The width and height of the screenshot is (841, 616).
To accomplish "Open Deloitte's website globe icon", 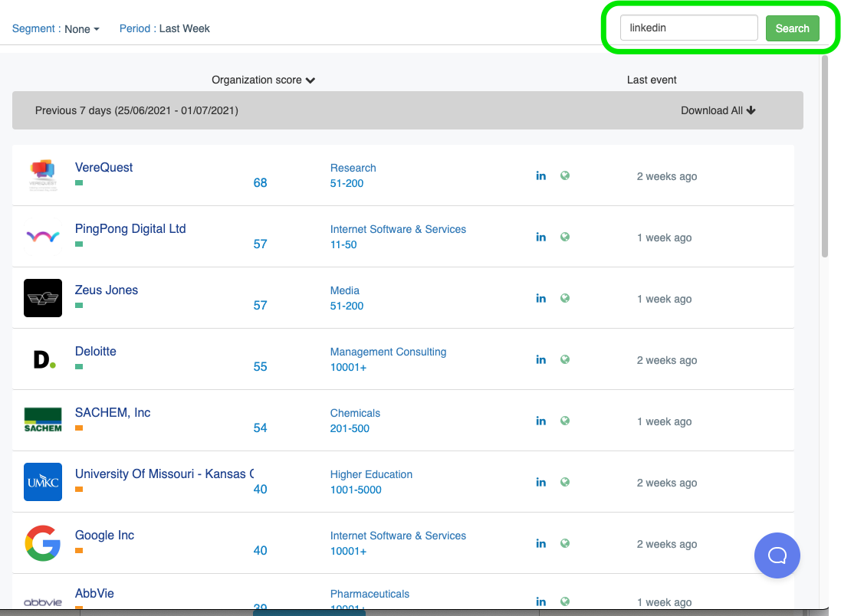I will 565,360.
